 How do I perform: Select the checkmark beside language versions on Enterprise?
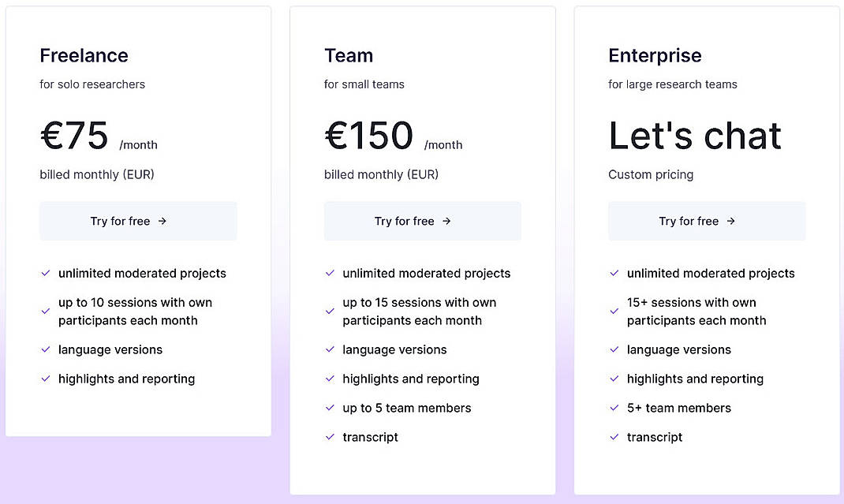[614, 349]
